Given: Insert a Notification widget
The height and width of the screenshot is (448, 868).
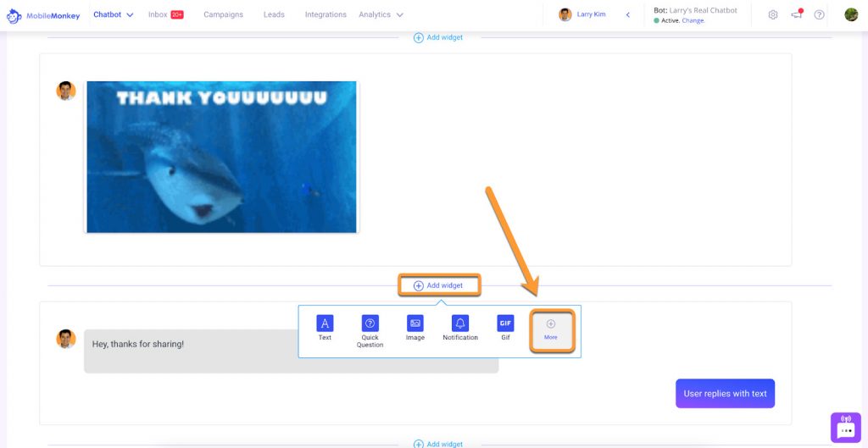Looking at the screenshot, I should [x=460, y=324].
